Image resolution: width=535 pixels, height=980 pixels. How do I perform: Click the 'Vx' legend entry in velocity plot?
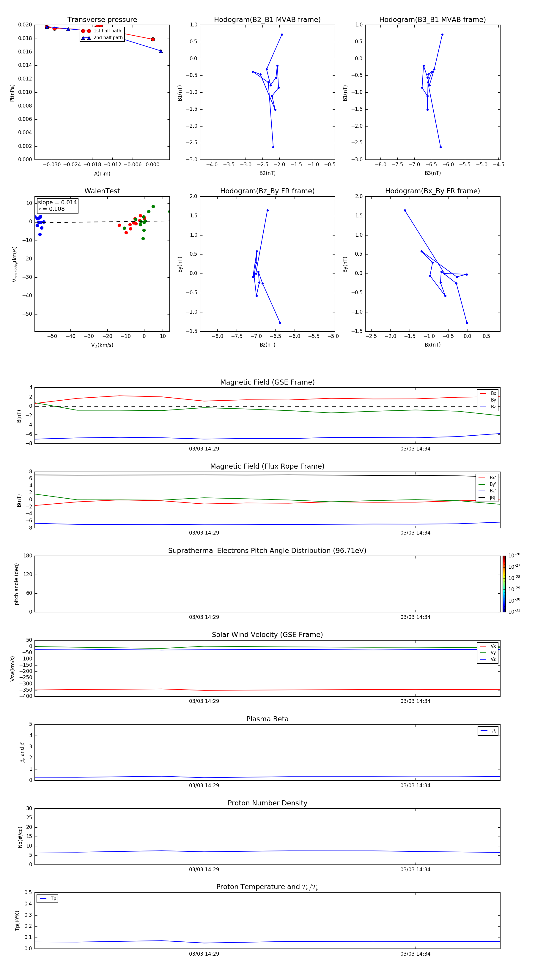[x=488, y=646]
